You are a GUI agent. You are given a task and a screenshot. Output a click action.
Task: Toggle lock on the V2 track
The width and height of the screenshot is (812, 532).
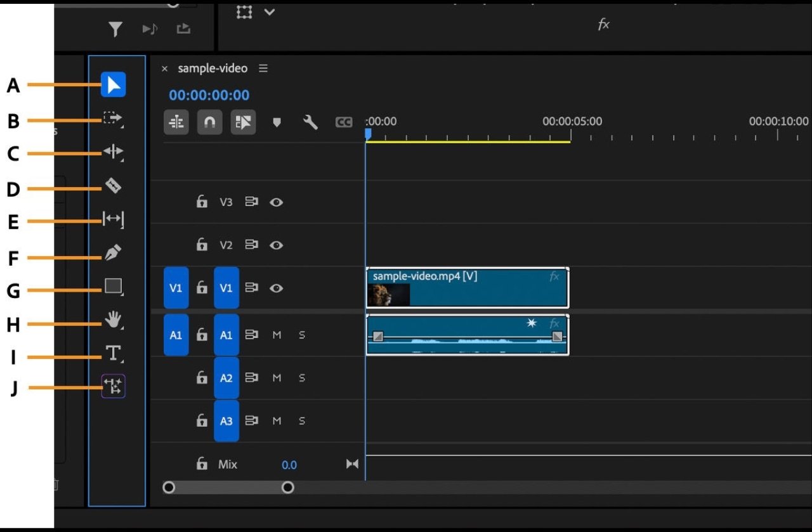202,245
